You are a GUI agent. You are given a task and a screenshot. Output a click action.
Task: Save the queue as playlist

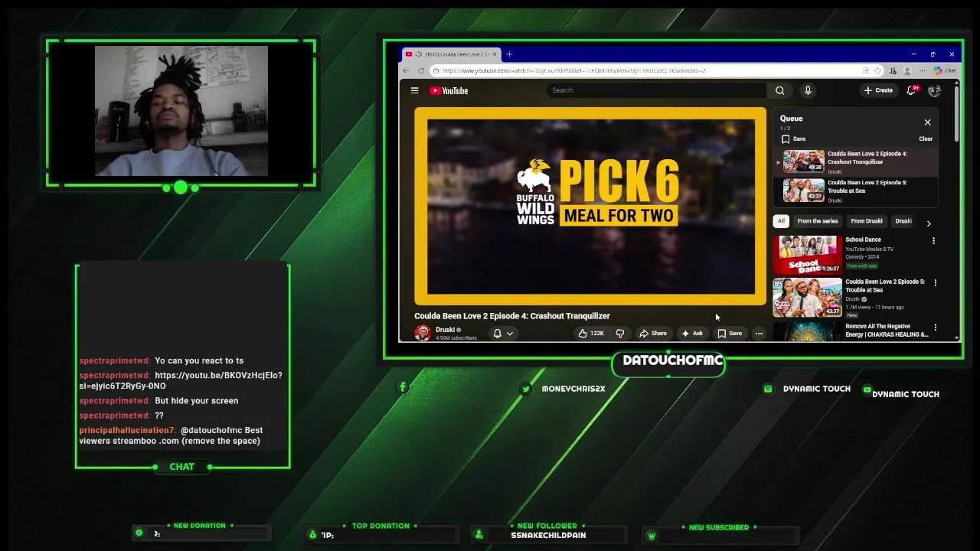[793, 139]
